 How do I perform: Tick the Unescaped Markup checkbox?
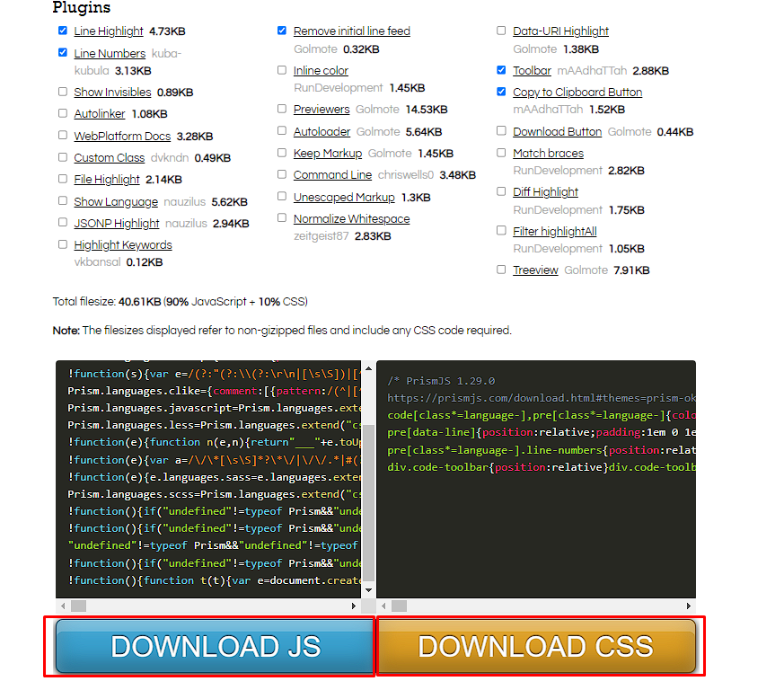[x=282, y=196]
